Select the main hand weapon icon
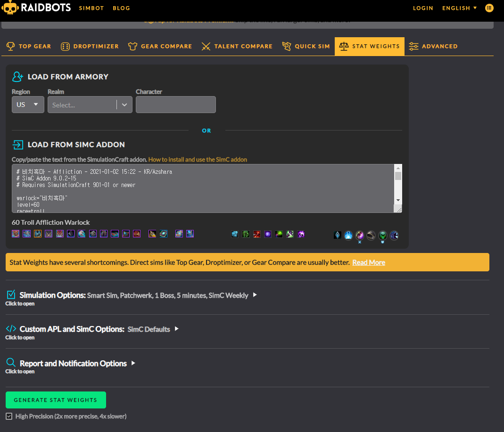 (x=179, y=234)
